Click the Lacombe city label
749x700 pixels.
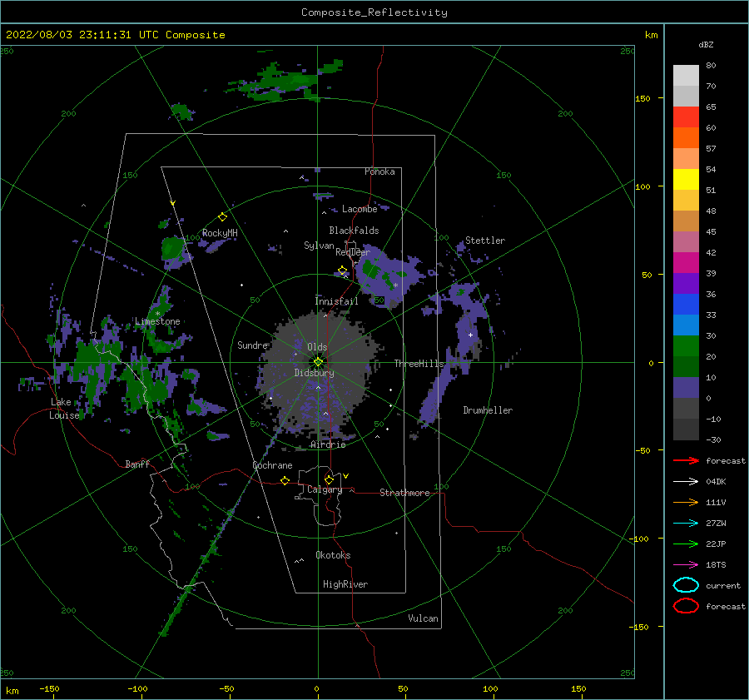tap(360, 209)
